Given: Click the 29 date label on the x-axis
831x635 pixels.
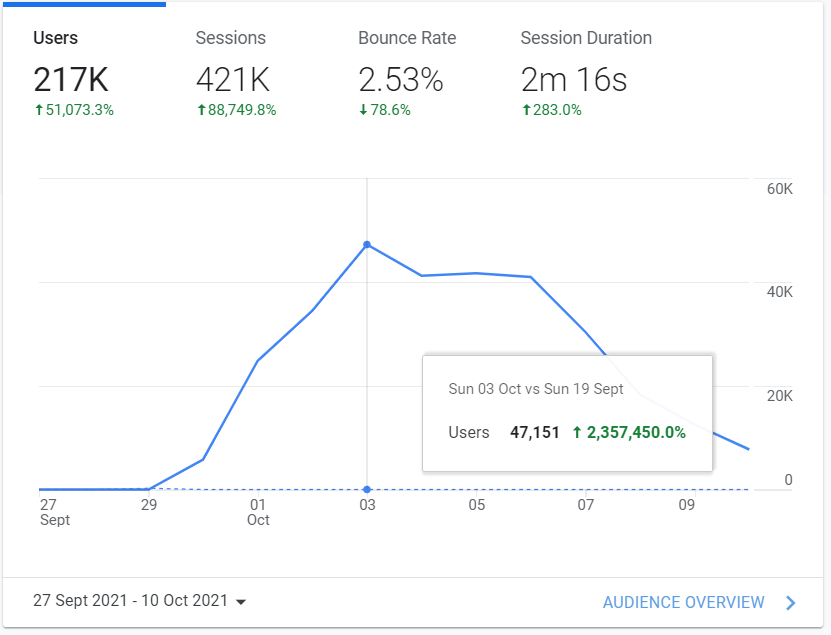Looking at the screenshot, I should coord(149,505).
